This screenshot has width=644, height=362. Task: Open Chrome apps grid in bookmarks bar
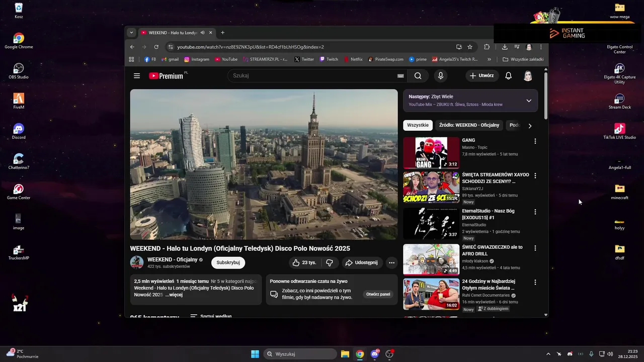pyautogui.click(x=131, y=59)
